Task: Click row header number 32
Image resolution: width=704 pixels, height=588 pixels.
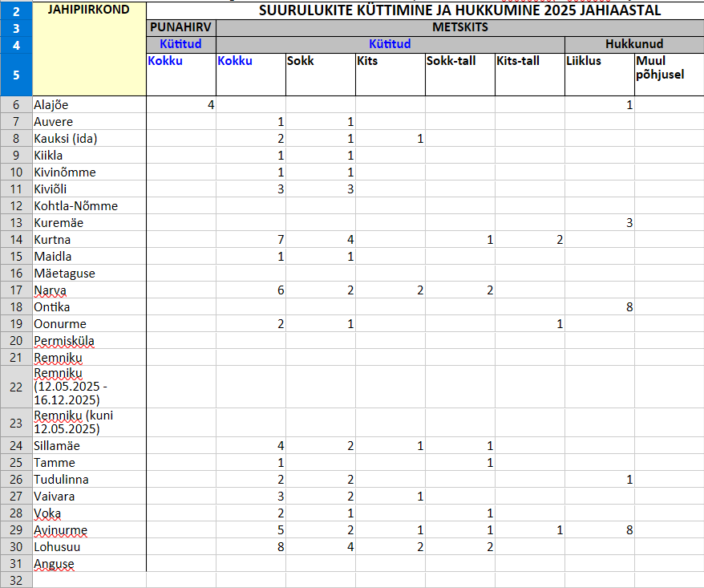Action: click(16, 580)
